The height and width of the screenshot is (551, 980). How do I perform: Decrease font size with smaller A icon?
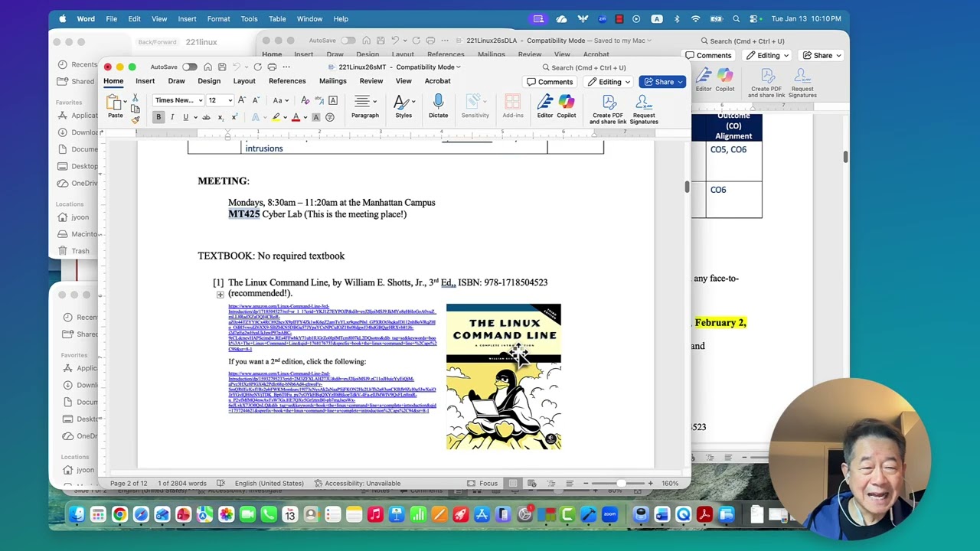coord(256,100)
